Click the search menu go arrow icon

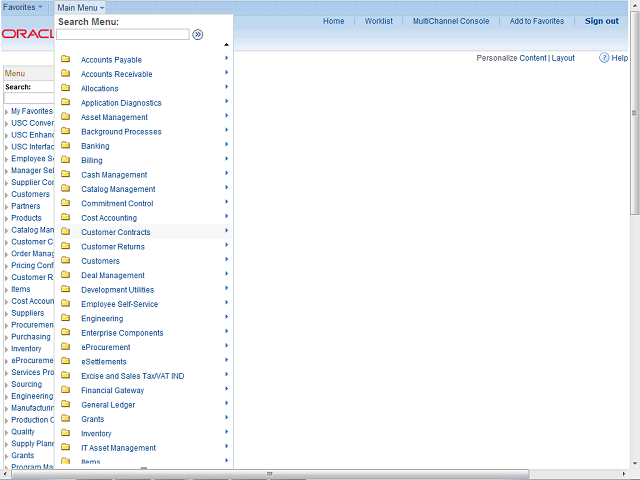tap(198, 35)
